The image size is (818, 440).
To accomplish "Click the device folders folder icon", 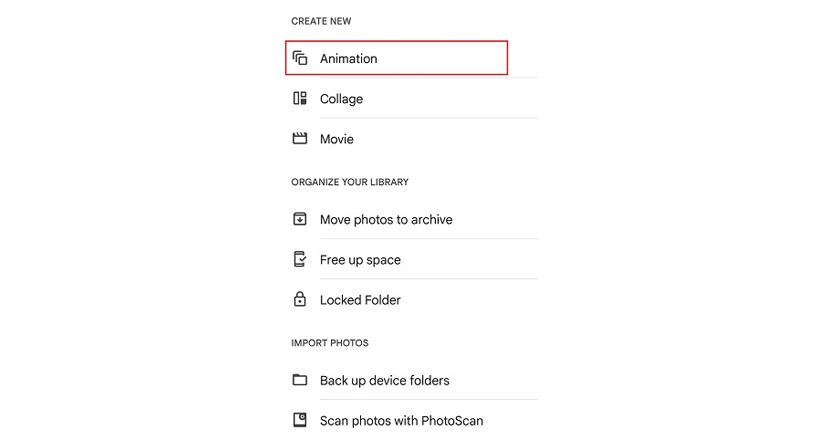I will (299, 379).
